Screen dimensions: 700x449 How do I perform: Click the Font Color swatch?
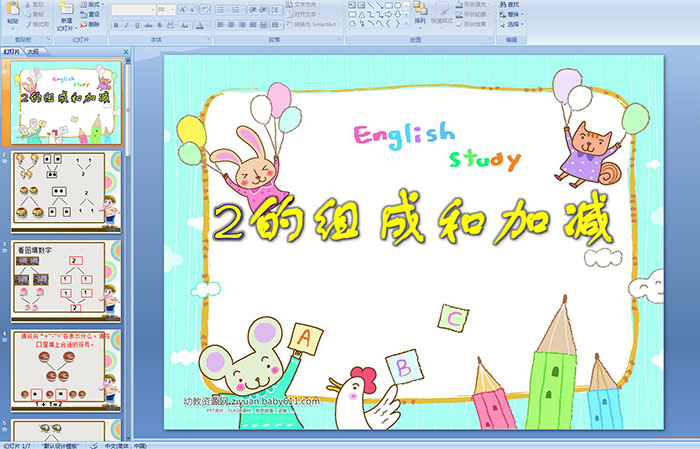coord(201,25)
